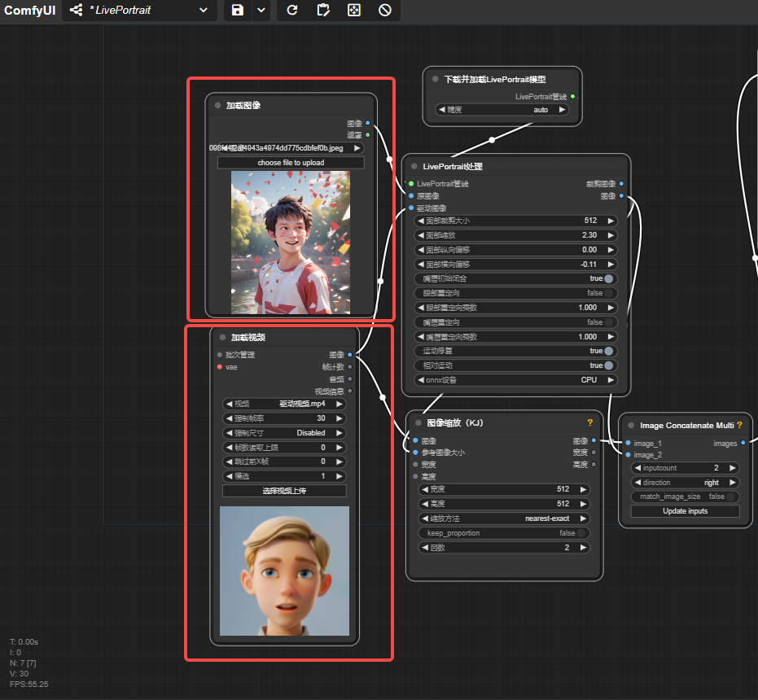Click the 原图像 input port on LivePortrait处理

[411, 196]
